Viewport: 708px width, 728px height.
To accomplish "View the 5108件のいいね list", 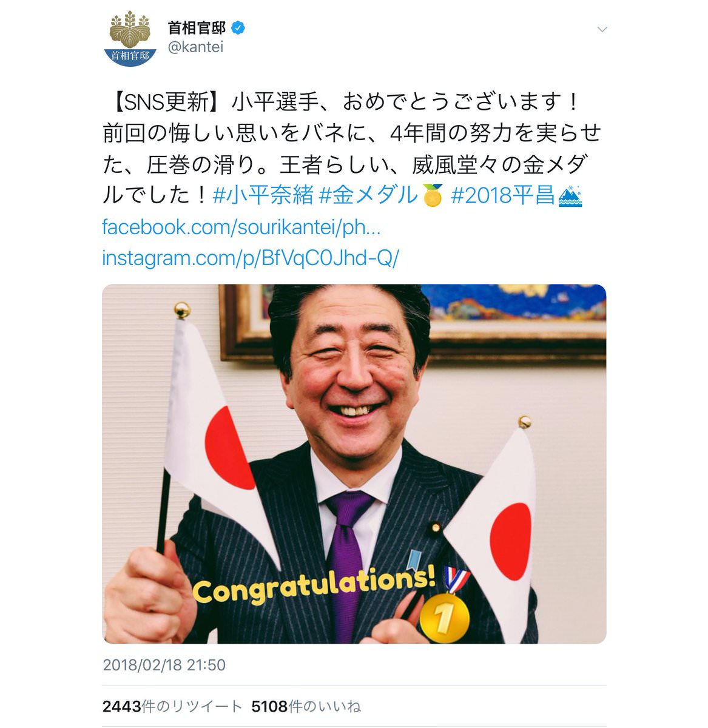I will point(306,706).
